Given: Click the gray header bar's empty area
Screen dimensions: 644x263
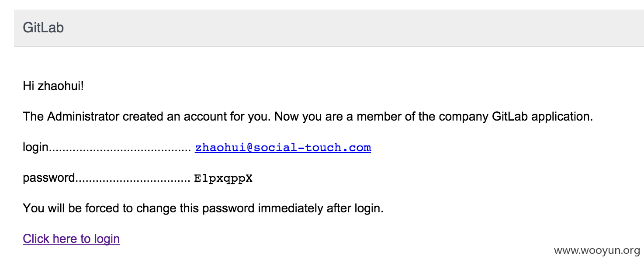Looking at the screenshot, I should 350,28.
